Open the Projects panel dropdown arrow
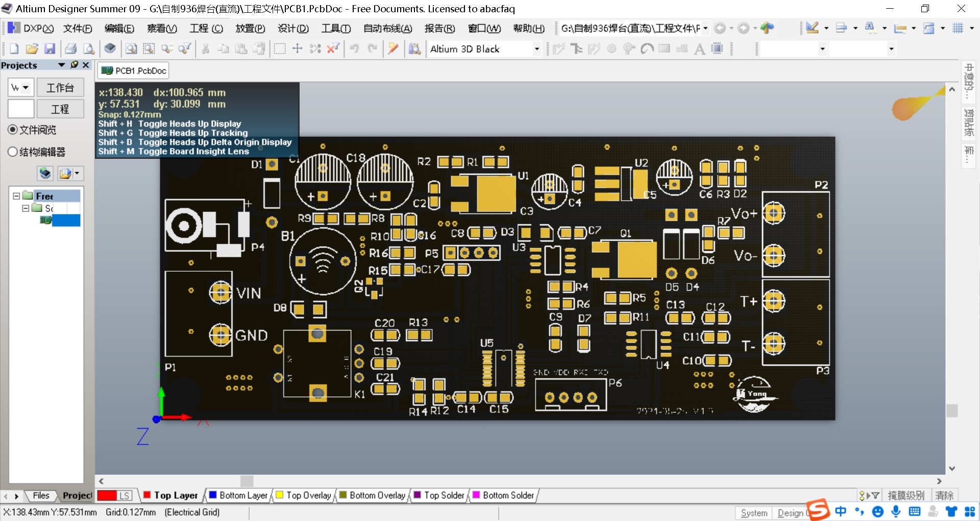 (x=61, y=65)
